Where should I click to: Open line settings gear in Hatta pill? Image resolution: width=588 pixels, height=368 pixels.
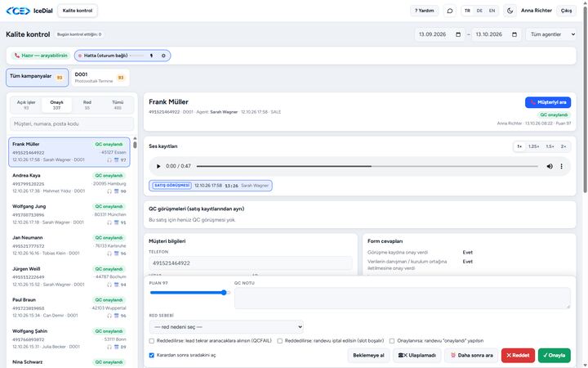[163, 56]
